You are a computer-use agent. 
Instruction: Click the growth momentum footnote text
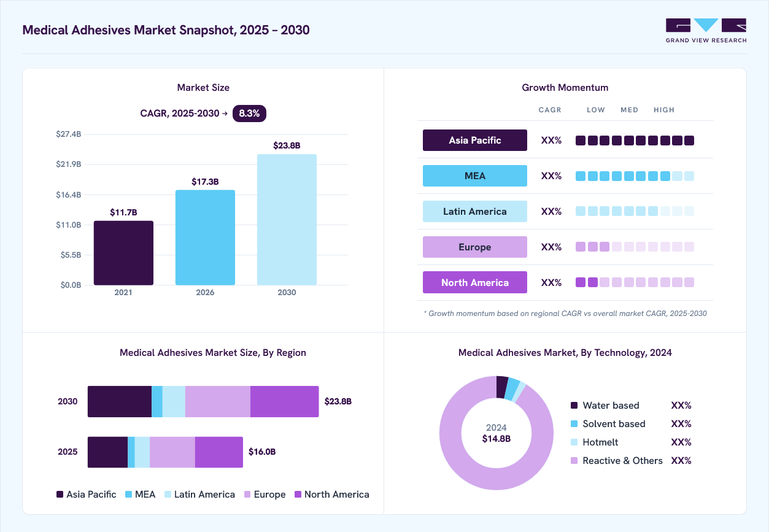[x=565, y=314]
